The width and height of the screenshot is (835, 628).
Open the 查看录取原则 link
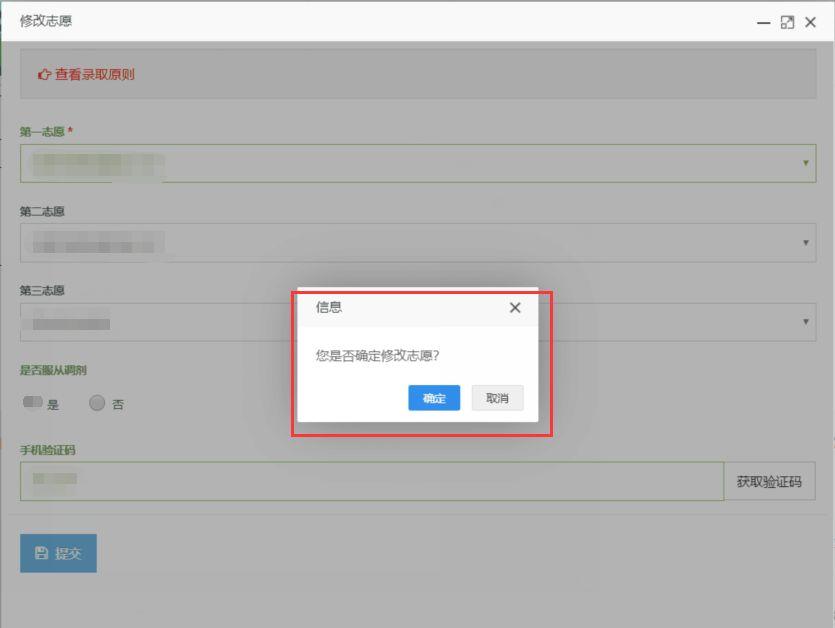click(x=94, y=74)
